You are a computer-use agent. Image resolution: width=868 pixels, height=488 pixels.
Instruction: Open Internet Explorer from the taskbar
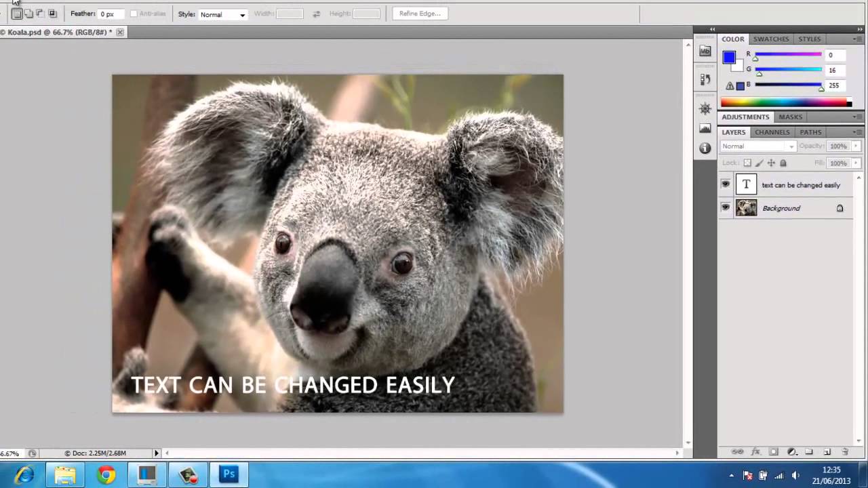point(24,474)
